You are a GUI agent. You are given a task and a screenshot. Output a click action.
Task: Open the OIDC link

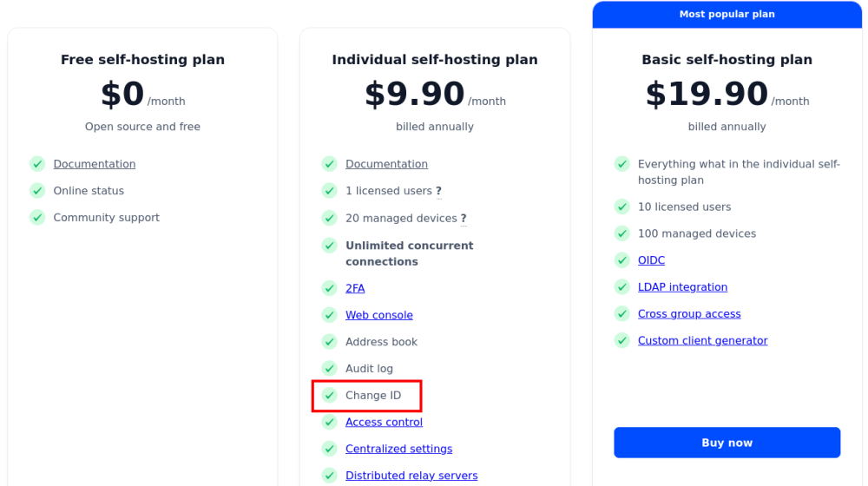(x=651, y=260)
